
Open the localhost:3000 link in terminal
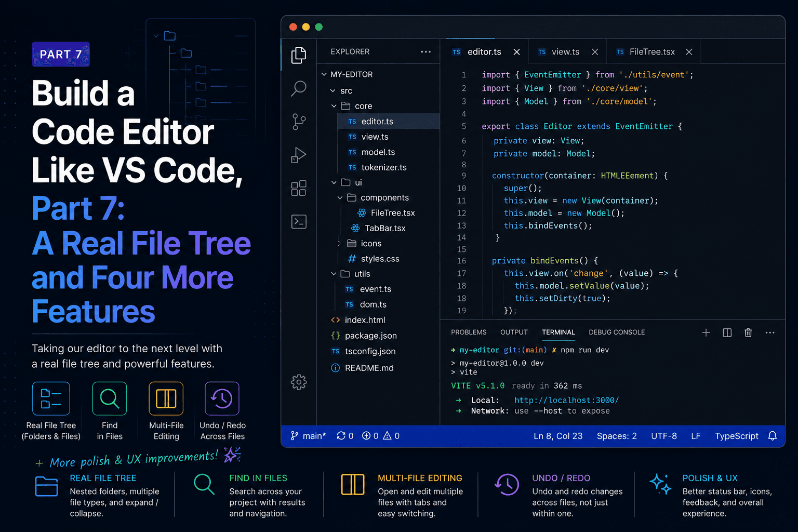(567, 400)
